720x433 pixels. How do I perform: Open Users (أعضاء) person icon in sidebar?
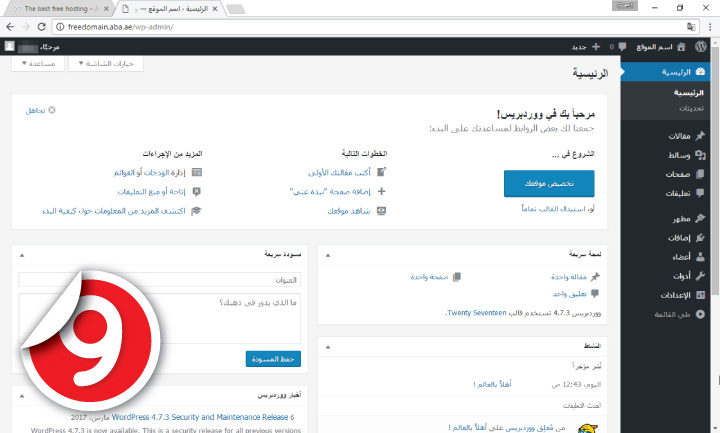pos(700,257)
